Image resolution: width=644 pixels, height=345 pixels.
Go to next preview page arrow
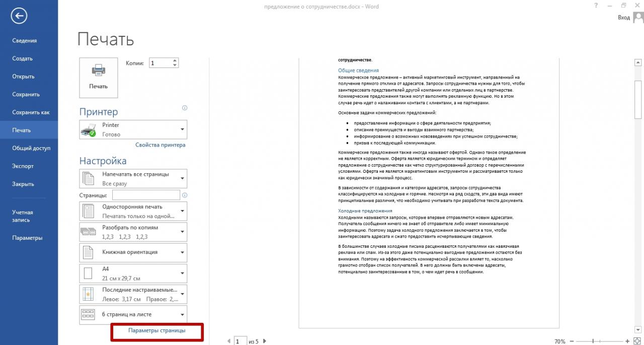point(265,341)
